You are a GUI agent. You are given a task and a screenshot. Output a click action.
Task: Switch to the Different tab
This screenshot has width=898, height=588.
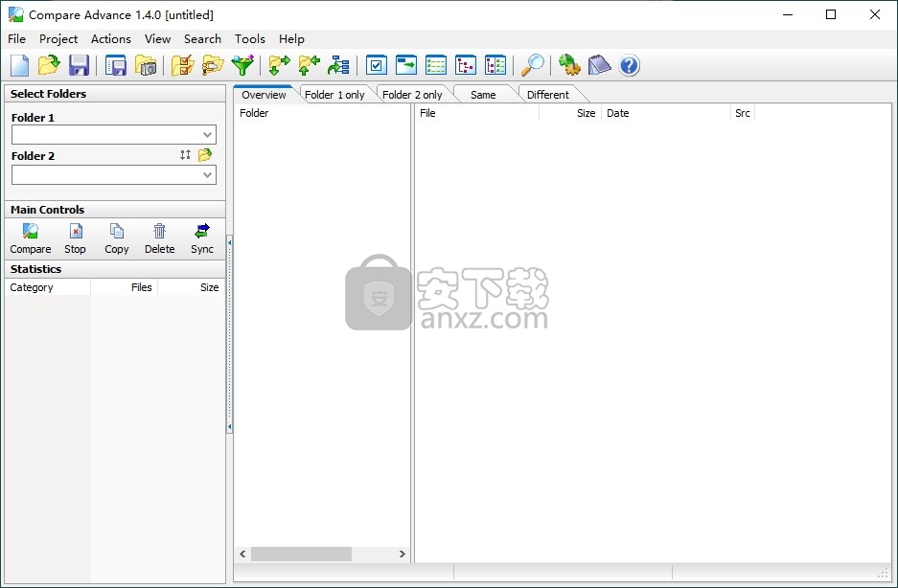point(548,95)
